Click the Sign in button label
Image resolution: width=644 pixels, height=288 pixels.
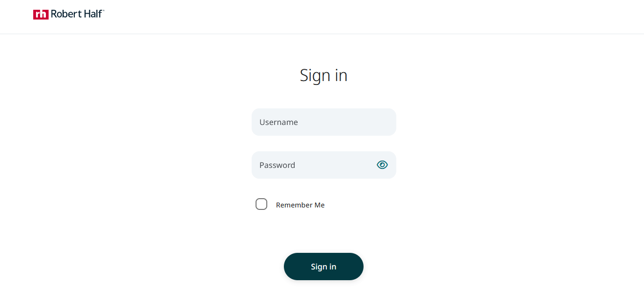(323, 267)
